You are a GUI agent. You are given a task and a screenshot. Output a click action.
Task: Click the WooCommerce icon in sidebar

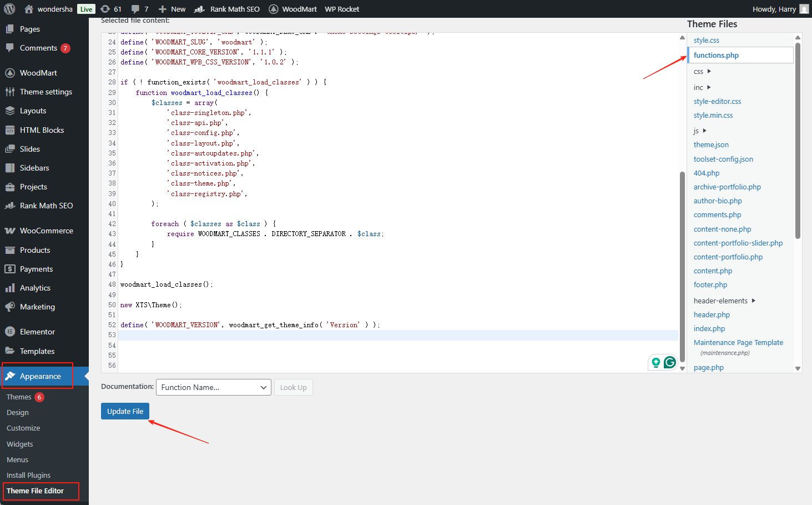(10, 231)
